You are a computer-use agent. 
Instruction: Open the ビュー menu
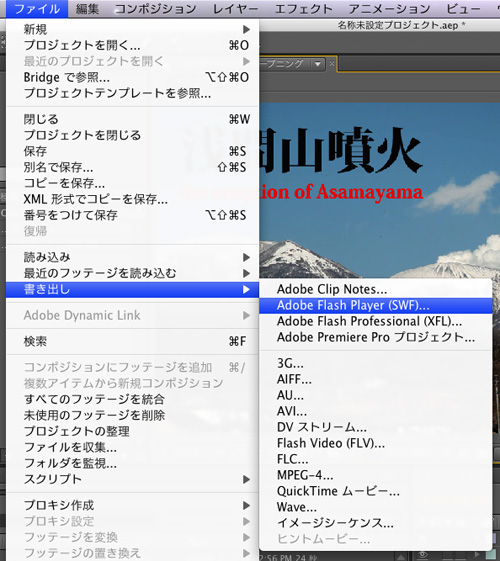tap(464, 9)
